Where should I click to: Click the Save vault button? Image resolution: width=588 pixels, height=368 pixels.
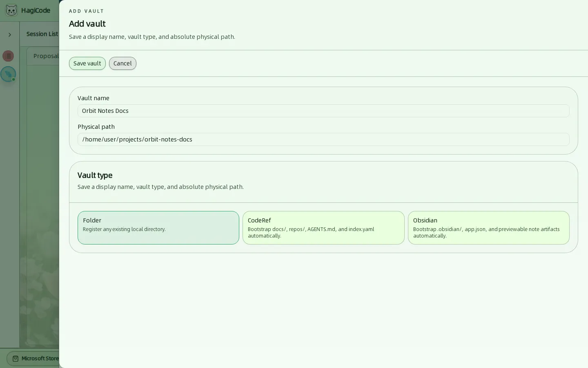87,63
